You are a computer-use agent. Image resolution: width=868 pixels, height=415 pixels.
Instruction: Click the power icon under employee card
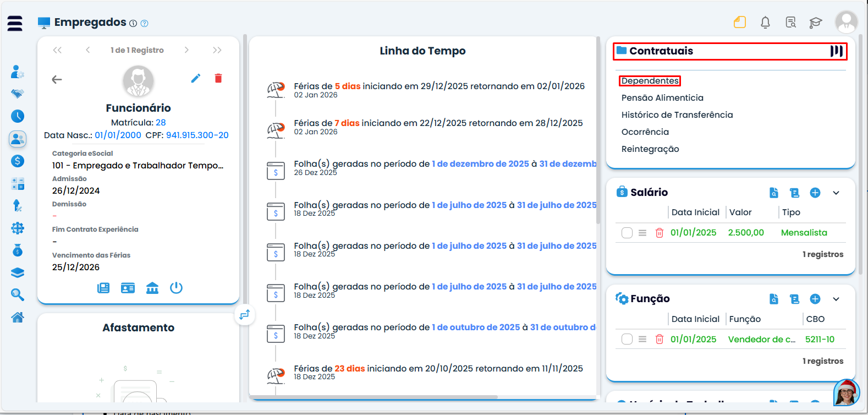176,288
